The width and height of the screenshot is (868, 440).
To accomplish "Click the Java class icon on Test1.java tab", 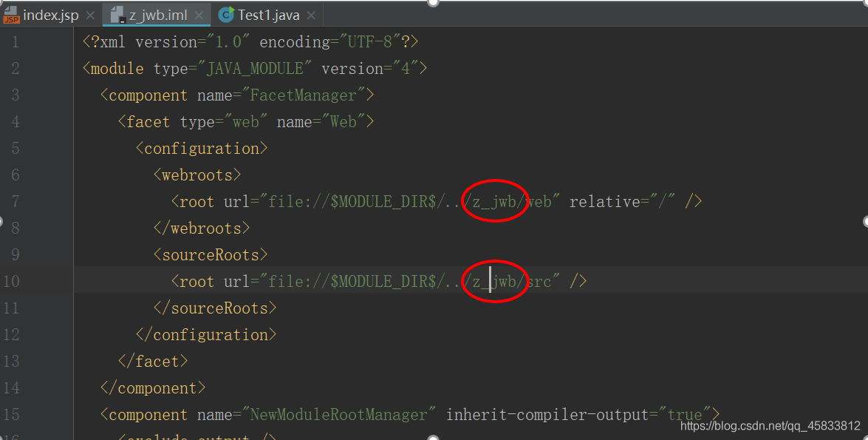I will tap(225, 15).
